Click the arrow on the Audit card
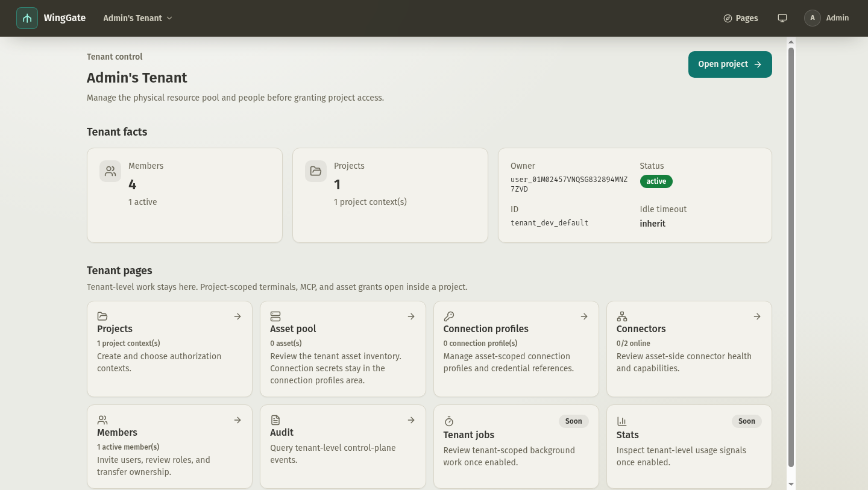Image resolution: width=868 pixels, height=490 pixels. point(411,420)
